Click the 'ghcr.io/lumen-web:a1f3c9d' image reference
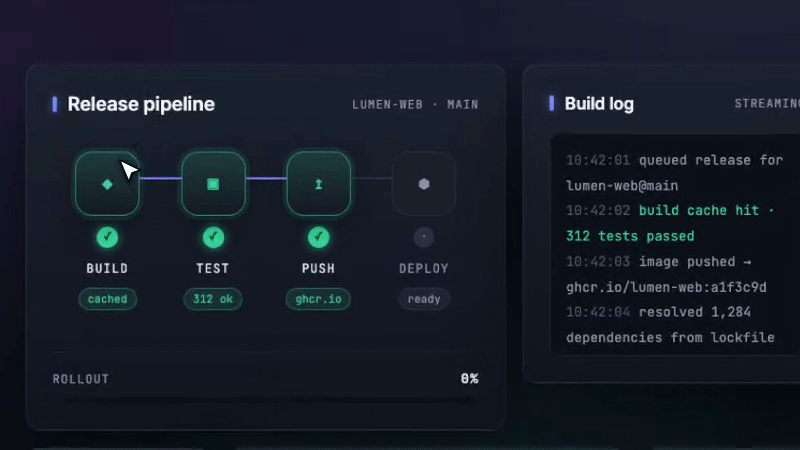Image resolution: width=800 pixels, height=450 pixels. (666, 287)
